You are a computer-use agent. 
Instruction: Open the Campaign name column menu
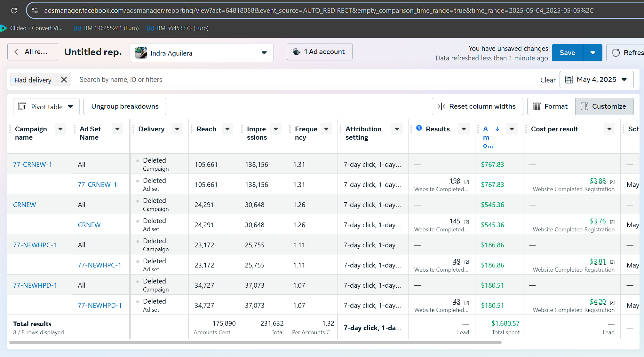pos(60,129)
